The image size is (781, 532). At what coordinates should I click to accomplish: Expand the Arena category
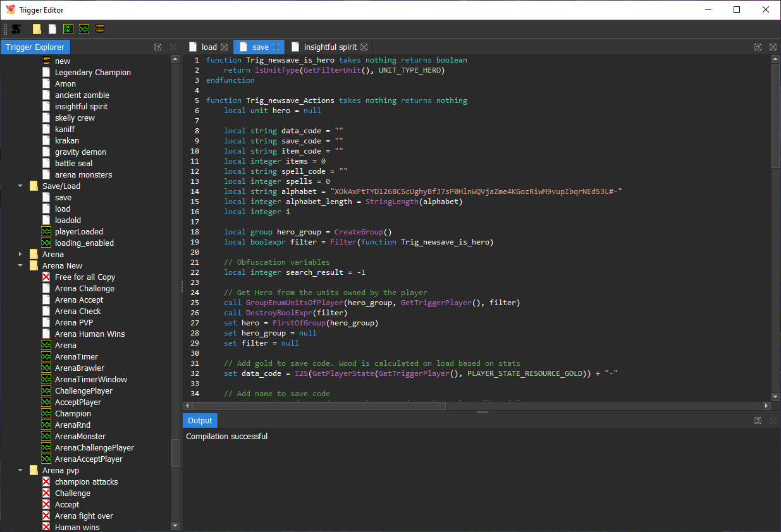[x=20, y=255]
